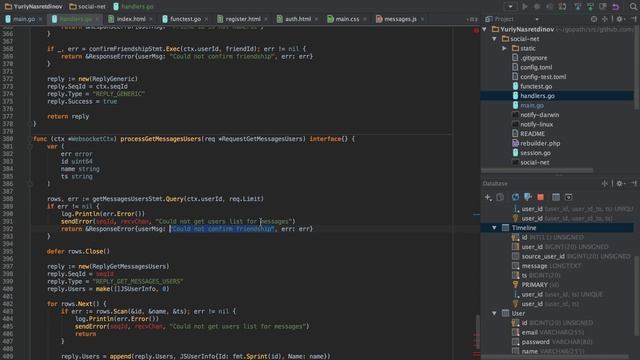The height and width of the screenshot is (360, 640).
Task: Click the red error indicator atop editor stripe
Action: pos(476,31)
